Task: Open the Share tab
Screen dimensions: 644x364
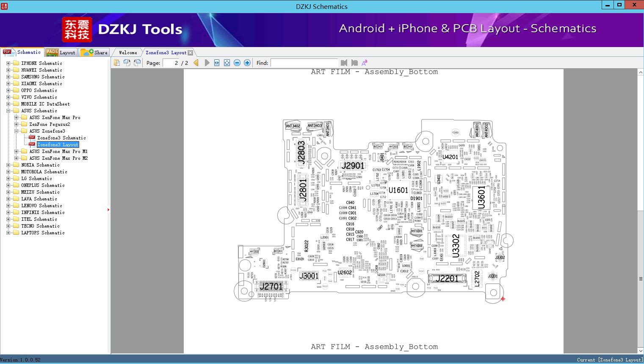Action: pos(94,53)
